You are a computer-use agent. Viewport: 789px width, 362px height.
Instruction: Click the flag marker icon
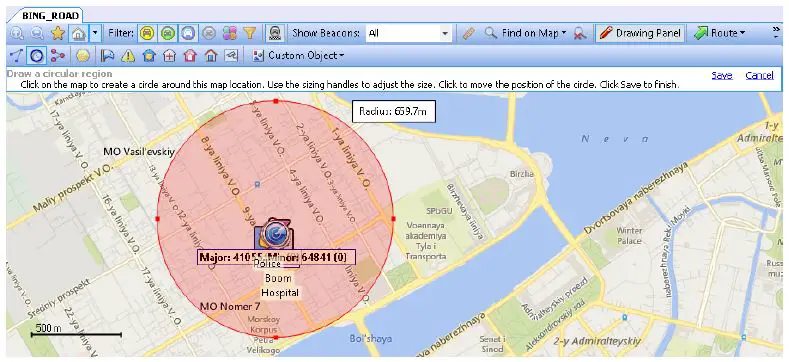108,55
